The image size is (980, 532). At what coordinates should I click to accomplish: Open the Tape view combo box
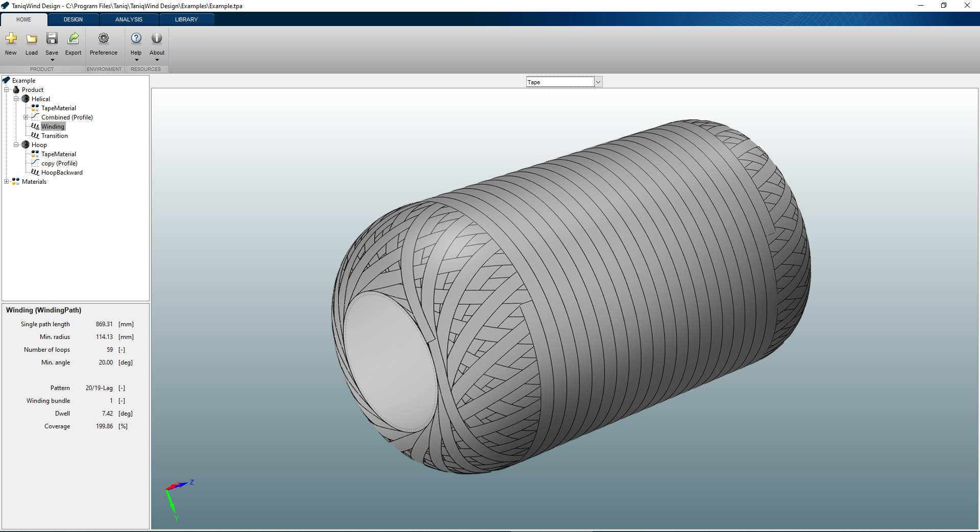click(x=565, y=82)
